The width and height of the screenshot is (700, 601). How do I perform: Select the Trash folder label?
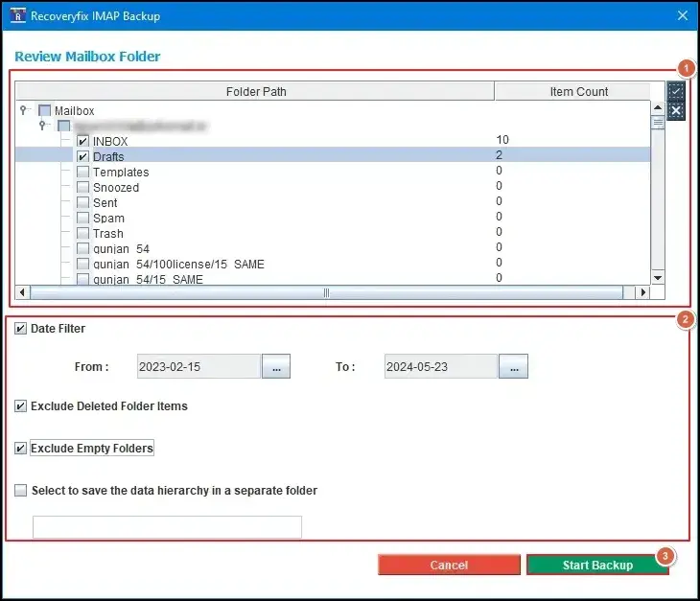108,233
